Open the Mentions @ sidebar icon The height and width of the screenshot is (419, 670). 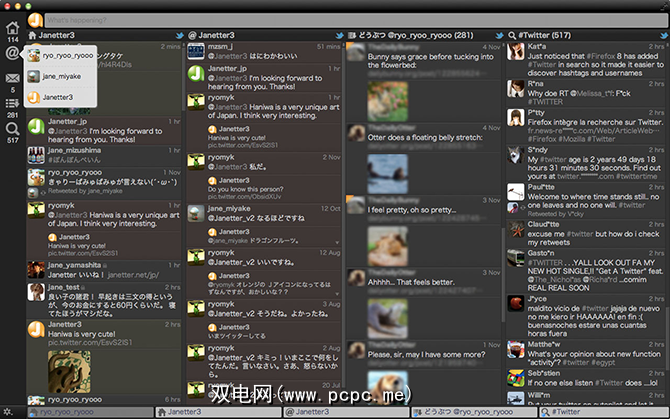12,53
